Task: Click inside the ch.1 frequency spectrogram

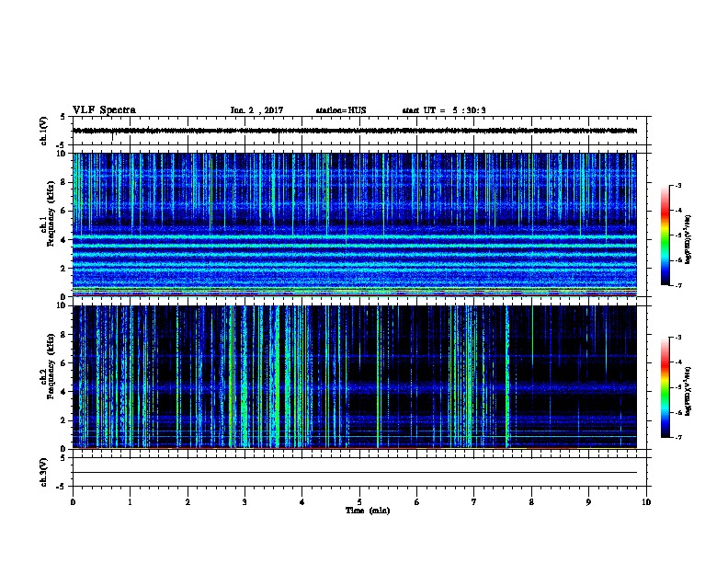Action: 355,224
